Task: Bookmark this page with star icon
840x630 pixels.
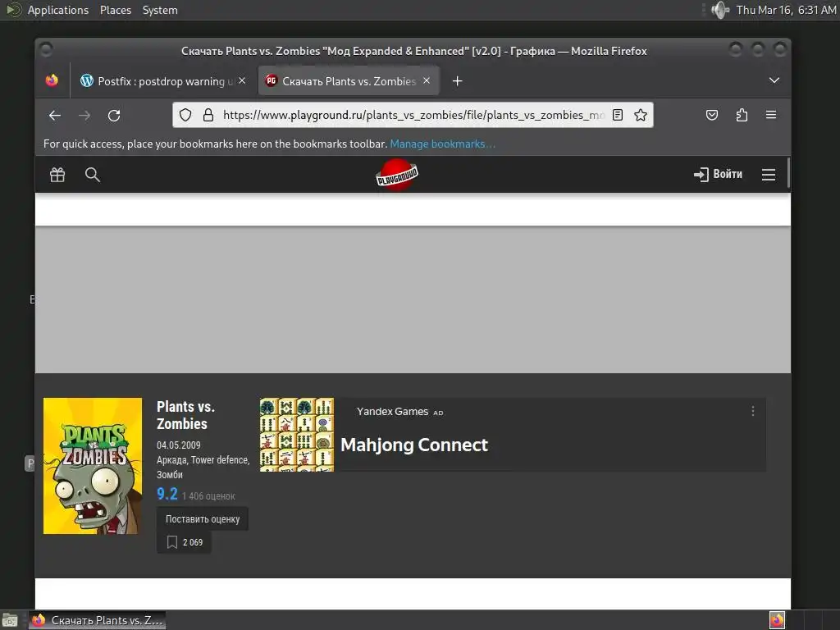Action: pyautogui.click(x=641, y=115)
